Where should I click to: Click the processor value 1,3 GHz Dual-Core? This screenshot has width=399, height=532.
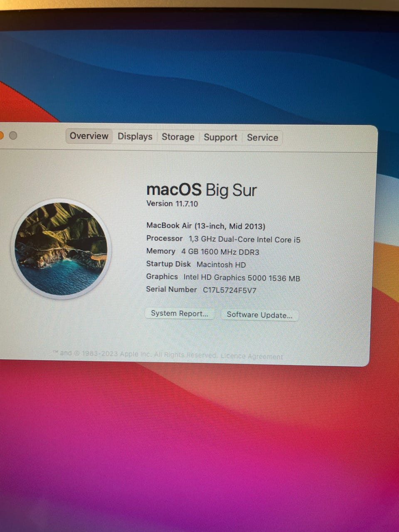[x=244, y=239]
